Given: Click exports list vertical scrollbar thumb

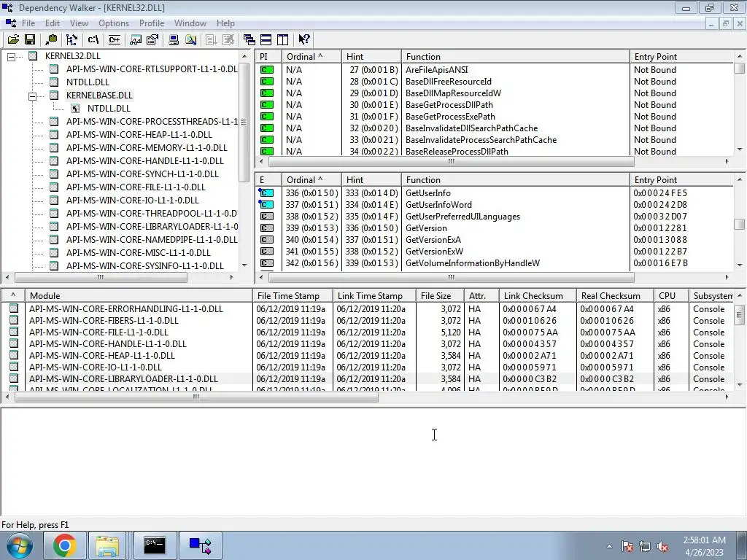Looking at the screenshot, I should pyautogui.click(x=740, y=224).
